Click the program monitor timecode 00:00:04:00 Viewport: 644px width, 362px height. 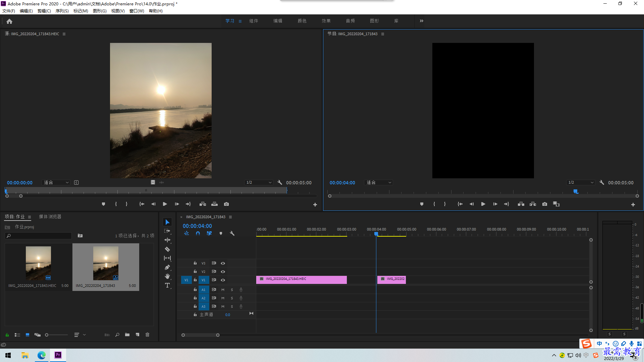[342, 183]
